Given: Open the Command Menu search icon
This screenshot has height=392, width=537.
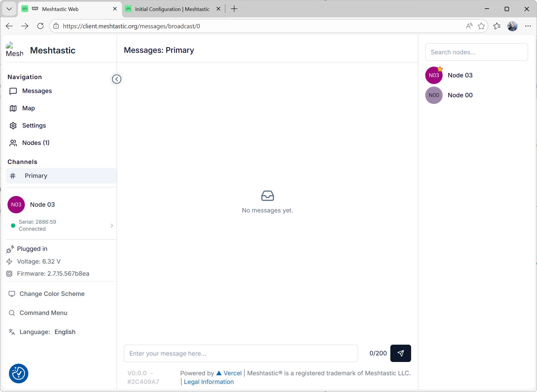Looking at the screenshot, I should [x=12, y=313].
